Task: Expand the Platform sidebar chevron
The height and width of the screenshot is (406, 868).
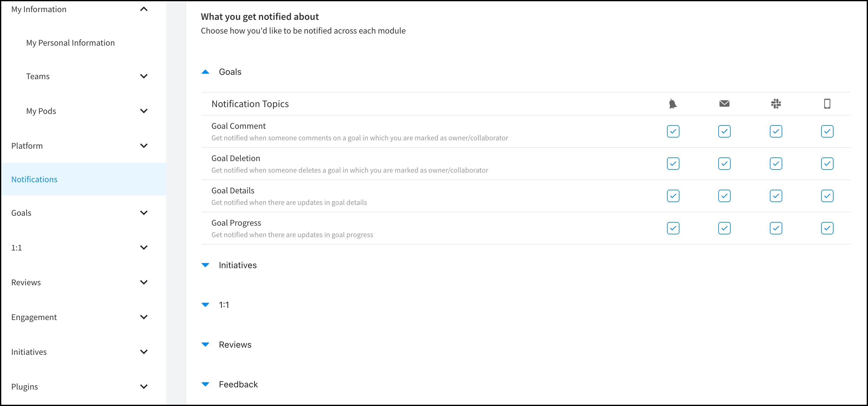Action: coord(144,146)
